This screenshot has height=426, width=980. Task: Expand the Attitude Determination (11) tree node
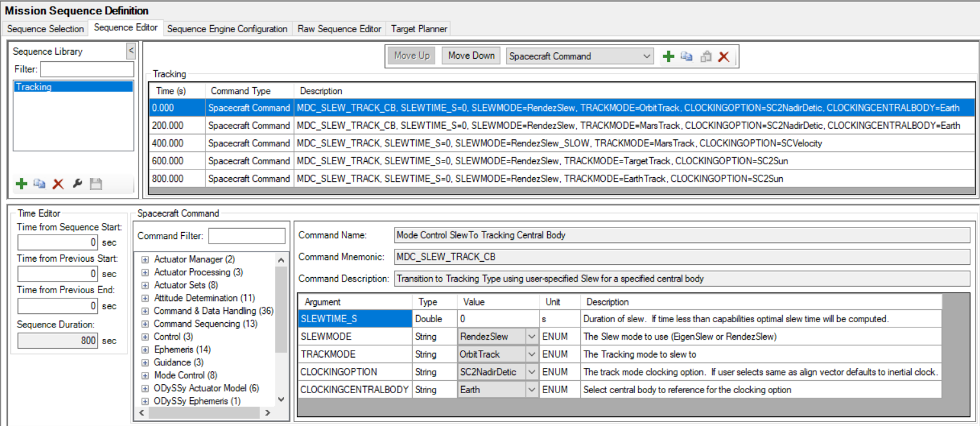pyautogui.click(x=145, y=298)
